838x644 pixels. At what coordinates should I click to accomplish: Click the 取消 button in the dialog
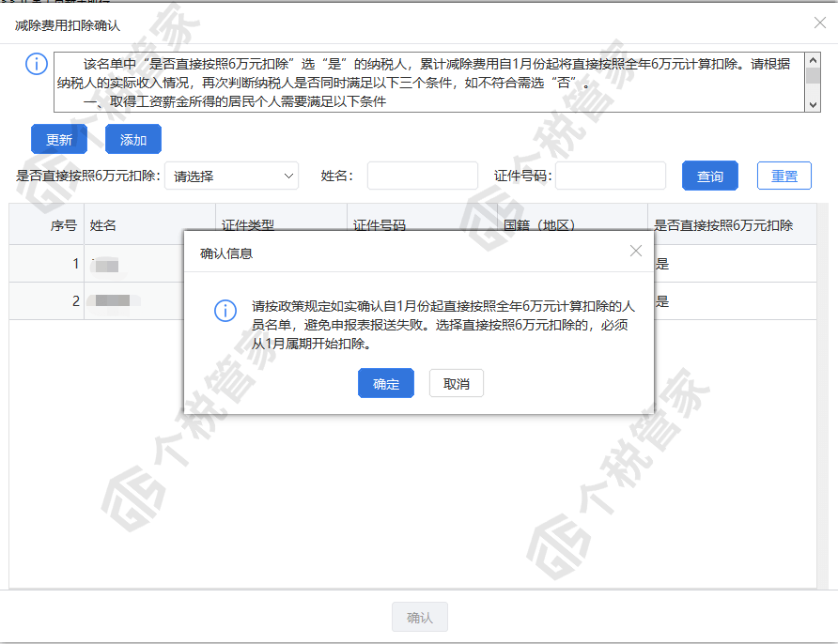[x=457, y=383]
